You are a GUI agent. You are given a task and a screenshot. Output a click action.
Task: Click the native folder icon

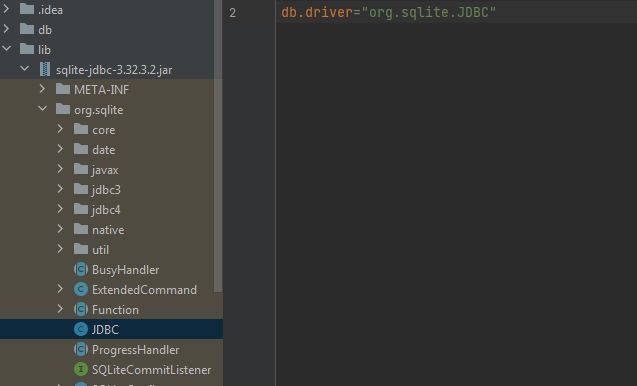(x=81, y=229)
